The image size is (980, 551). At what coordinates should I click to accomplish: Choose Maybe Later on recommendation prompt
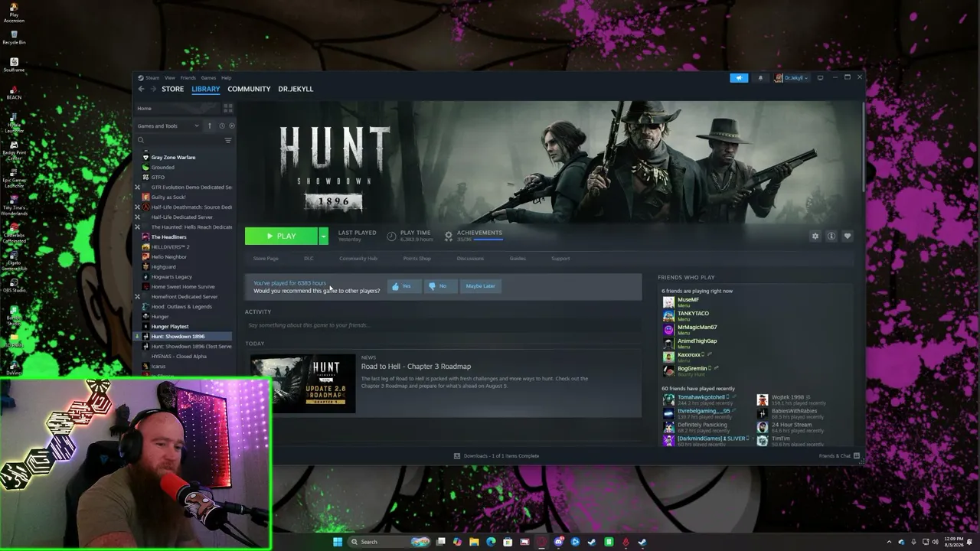coord(480,286)
